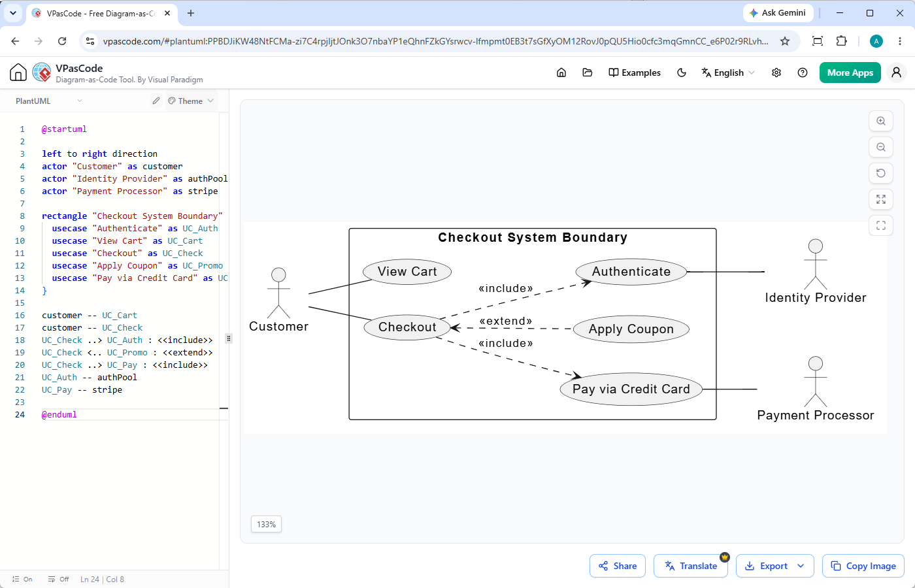Image resolution: width=915 pixels, height=588 pixels.
Task: Click the VPasCode home icon
Action: (18, 73)
